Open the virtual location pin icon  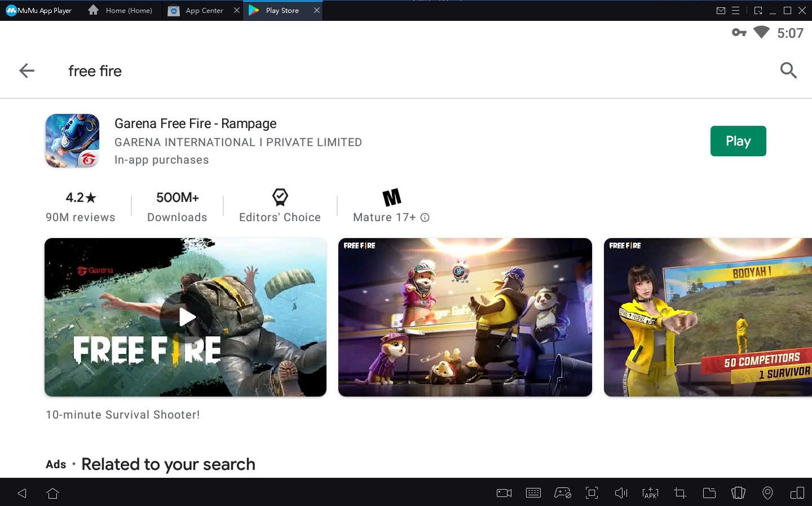(767, 493)
